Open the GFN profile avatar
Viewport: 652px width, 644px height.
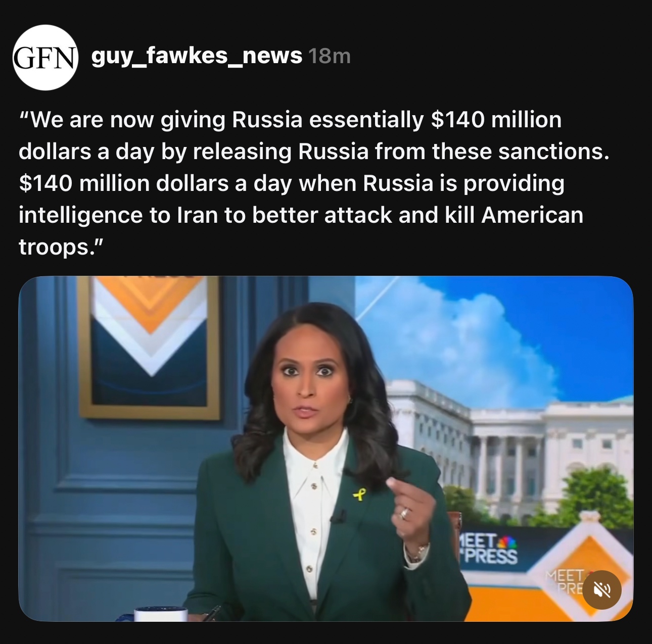45,58
